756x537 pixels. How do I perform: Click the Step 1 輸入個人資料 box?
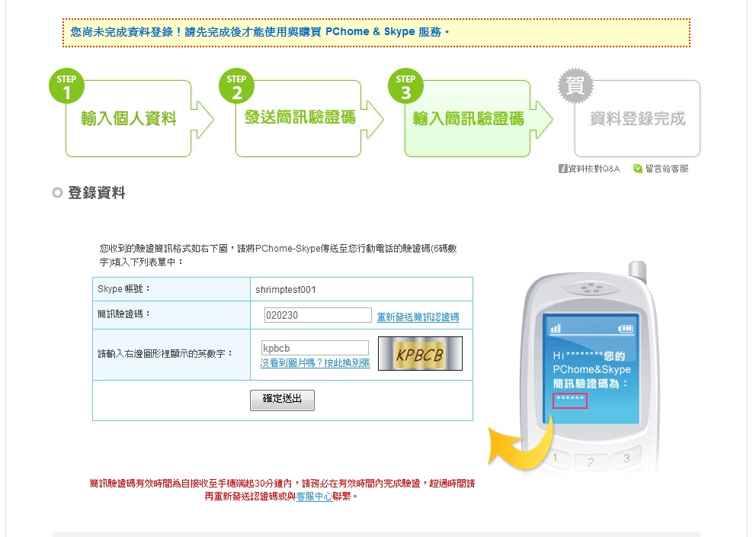click(128, 119)
